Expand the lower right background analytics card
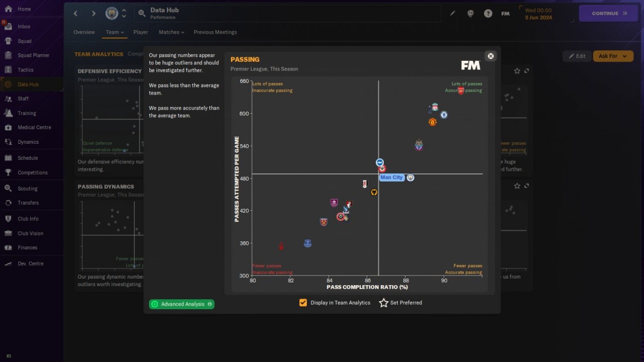 pos(527,186)
